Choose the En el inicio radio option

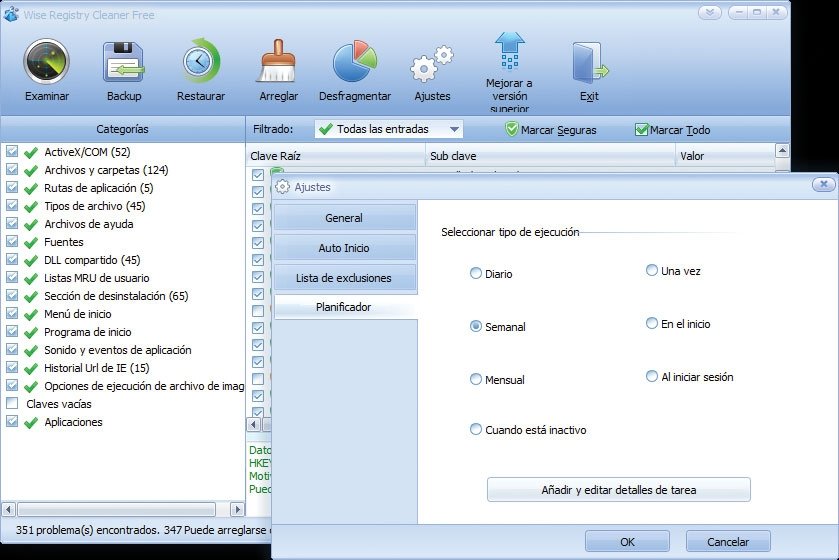[x=652, y=323]
